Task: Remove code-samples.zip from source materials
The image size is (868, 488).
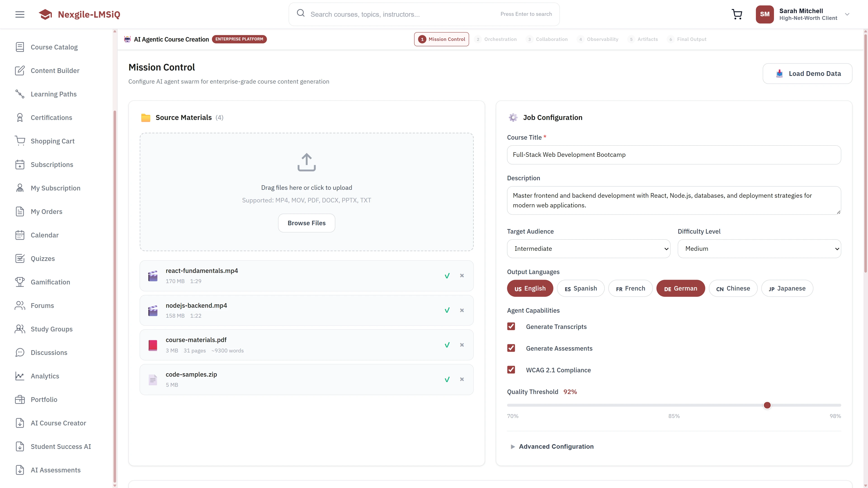Action: pyautogui.click(x=462, y=379)
